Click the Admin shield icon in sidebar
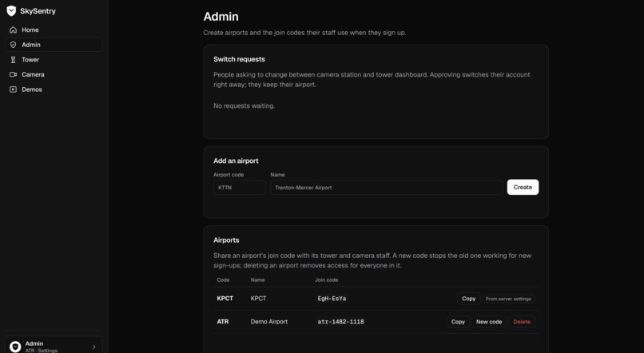The image size is (644, 353). tap(13, 45)
